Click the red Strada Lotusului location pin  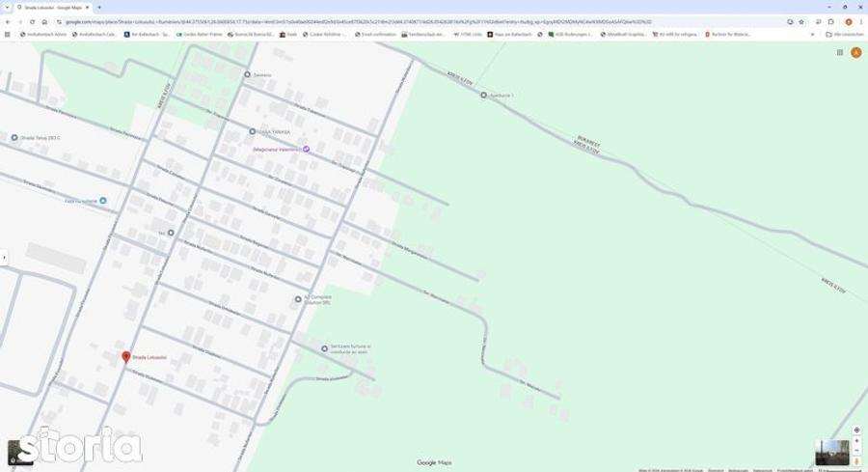coord(125,357)
